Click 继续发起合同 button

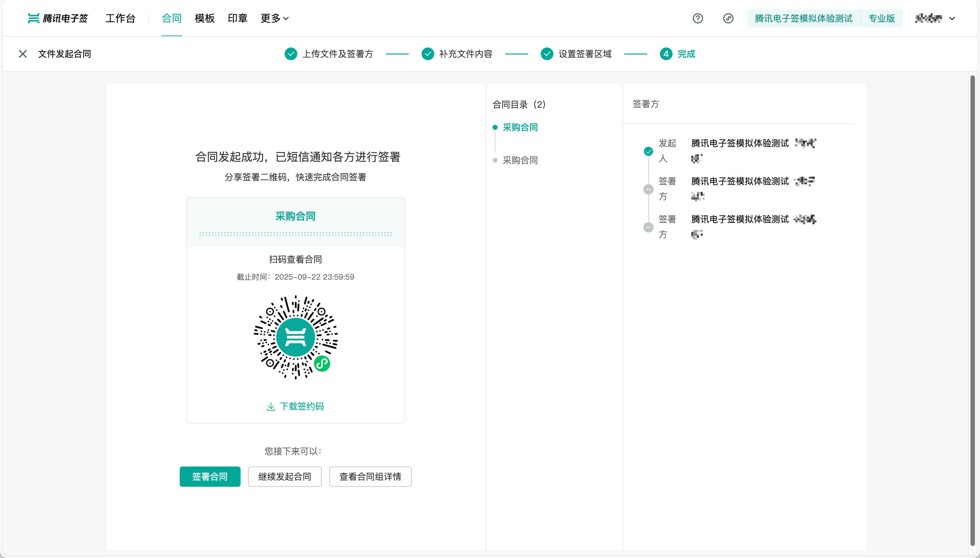(285, 476)
